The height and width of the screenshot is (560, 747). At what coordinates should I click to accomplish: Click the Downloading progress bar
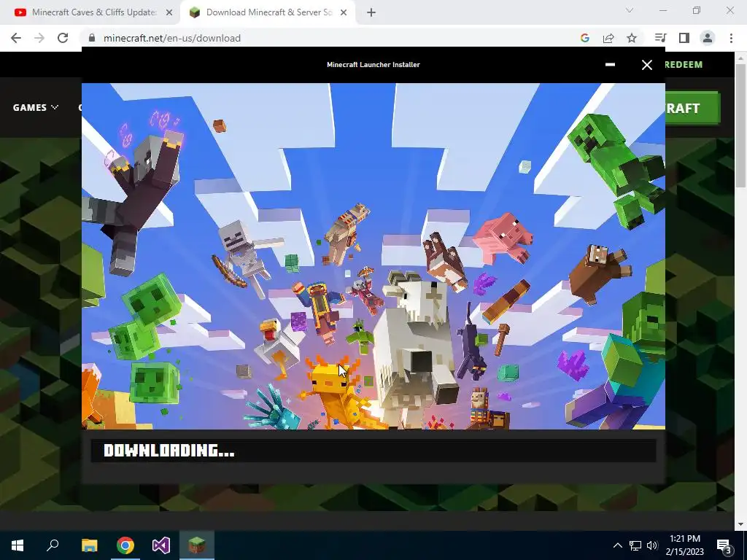click(x=373, y=451)
